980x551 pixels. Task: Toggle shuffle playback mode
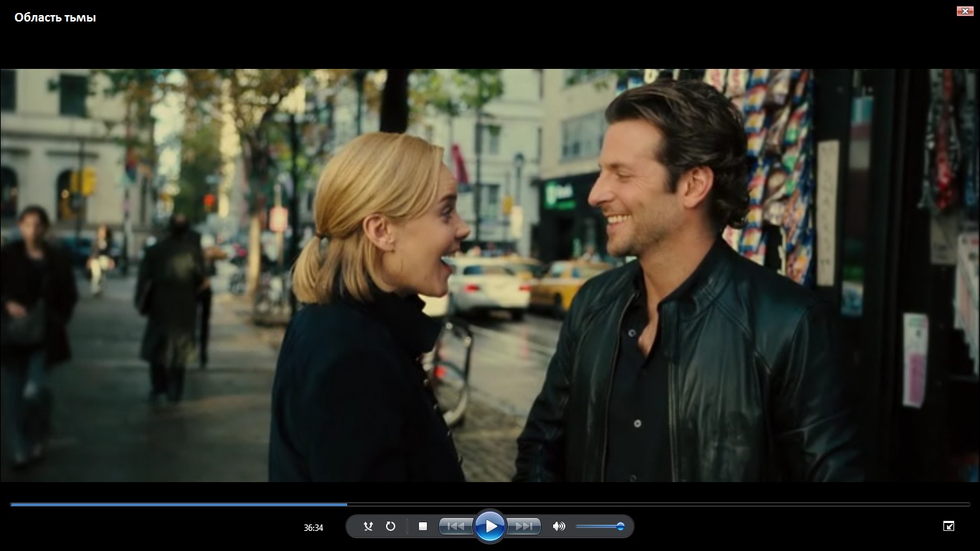[x=368, y=526]
